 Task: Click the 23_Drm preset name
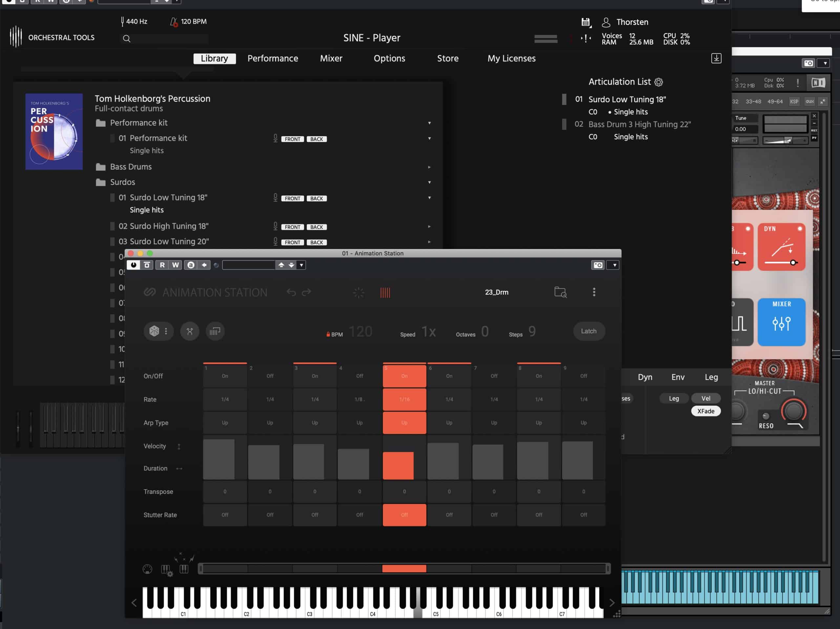pos(496,292)
